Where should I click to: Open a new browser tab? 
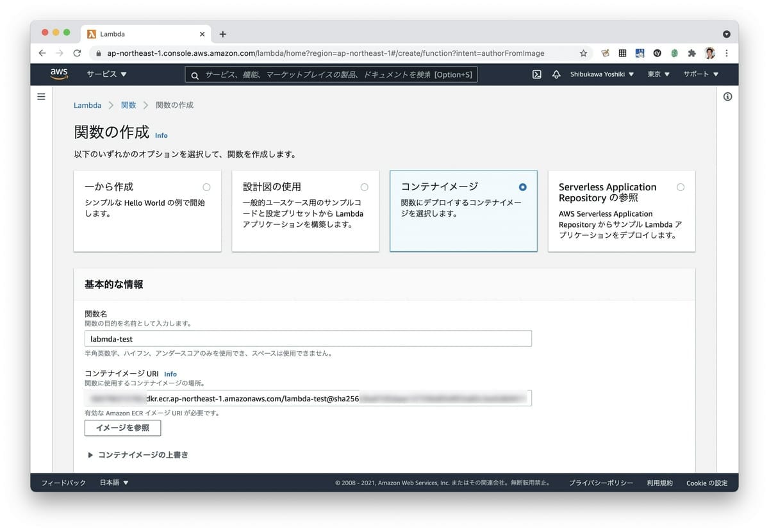223,34
